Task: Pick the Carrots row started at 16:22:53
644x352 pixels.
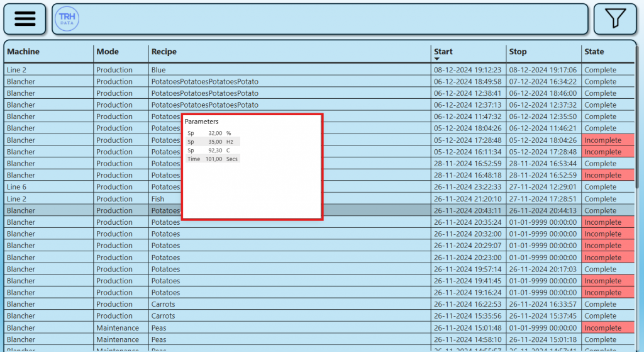Action: pos(163,304)
